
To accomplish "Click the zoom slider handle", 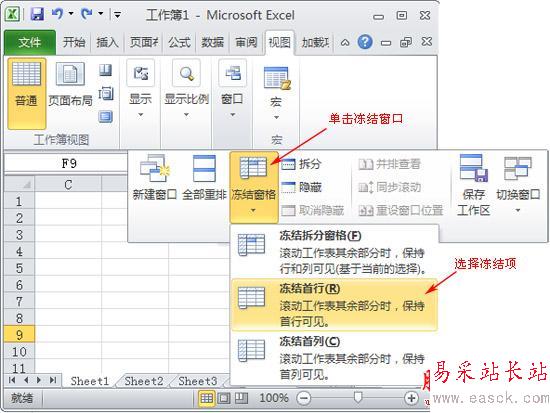I will 357,398.
